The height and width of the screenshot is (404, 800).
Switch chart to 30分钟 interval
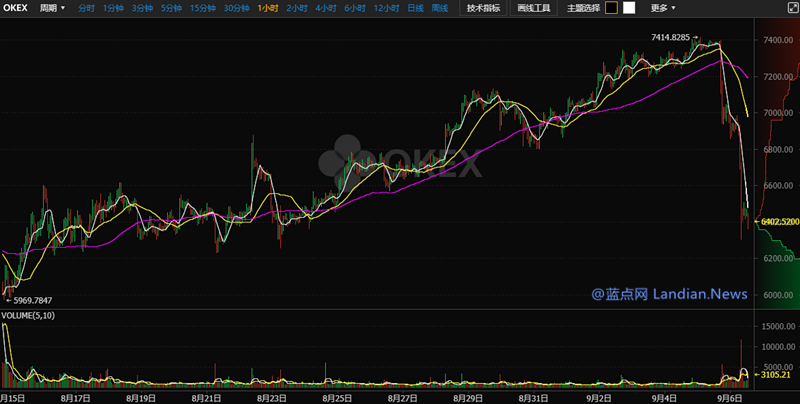coord(236,8)
